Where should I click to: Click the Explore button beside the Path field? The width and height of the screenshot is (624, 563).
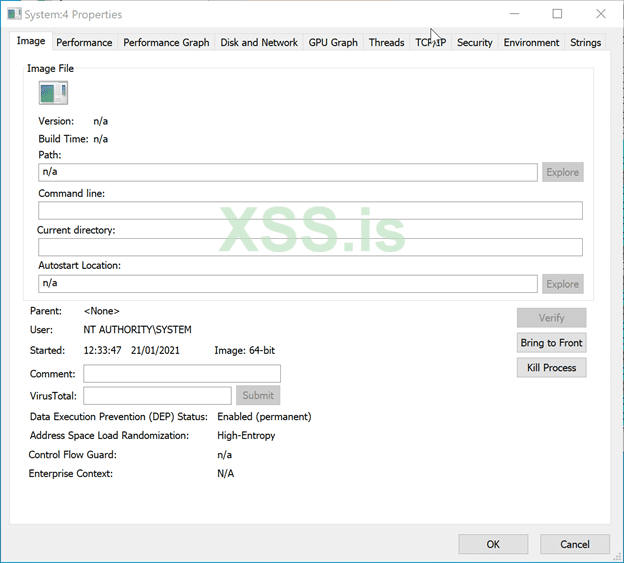tap(562, 172)
